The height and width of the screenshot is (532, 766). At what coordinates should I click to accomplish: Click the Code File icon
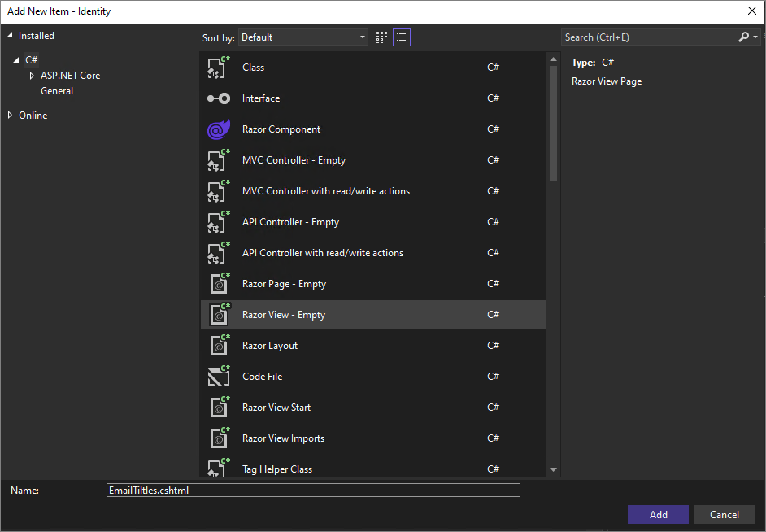pyautogui.click(x=219, y=377)
